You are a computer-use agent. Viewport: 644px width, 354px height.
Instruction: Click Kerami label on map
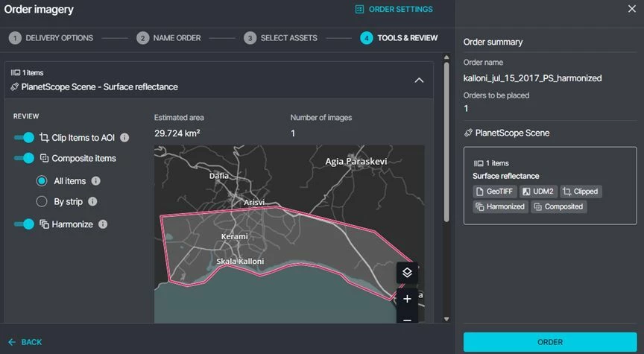(235, 236)
